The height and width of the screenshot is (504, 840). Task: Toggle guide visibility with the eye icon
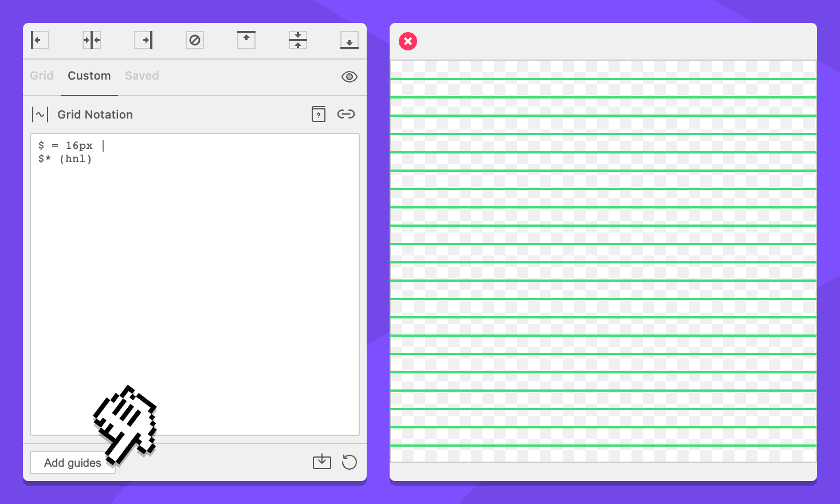pos(349,77)
